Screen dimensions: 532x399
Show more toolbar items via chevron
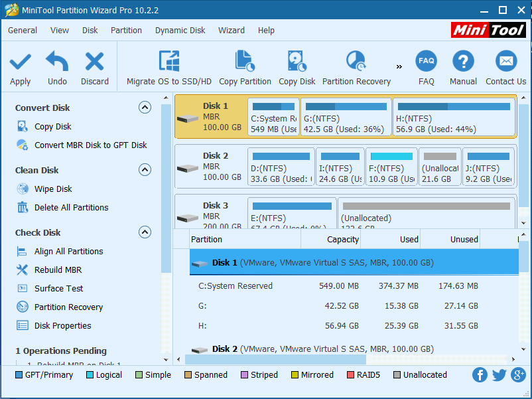pyautogui.click(x=399, y=66)
